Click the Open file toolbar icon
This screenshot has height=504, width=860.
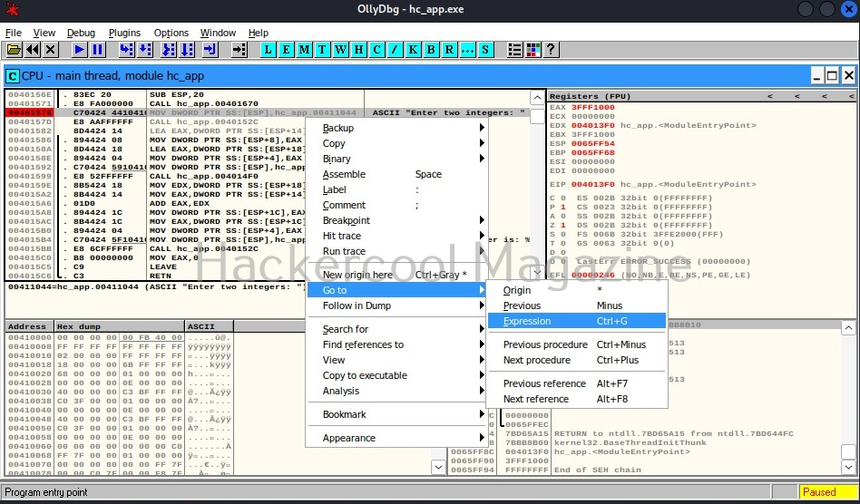(14, 50)
